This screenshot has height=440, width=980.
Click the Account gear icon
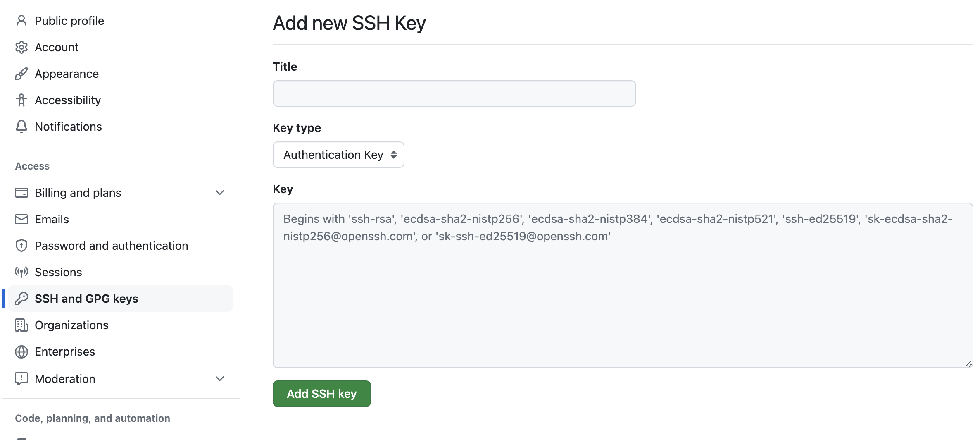point(21,47)
